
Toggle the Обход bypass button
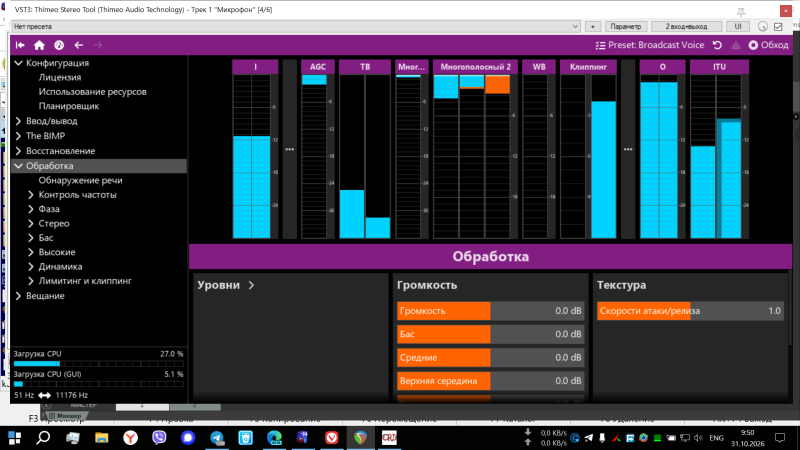[768, 45]
